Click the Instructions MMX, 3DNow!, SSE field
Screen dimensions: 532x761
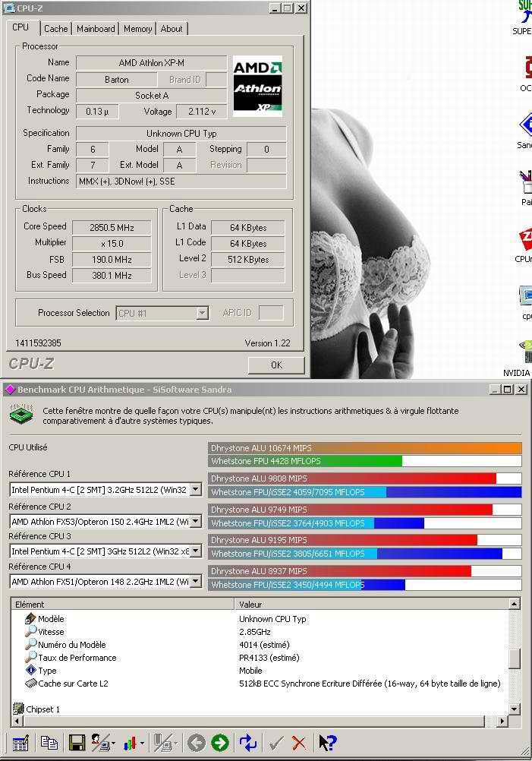181,182
